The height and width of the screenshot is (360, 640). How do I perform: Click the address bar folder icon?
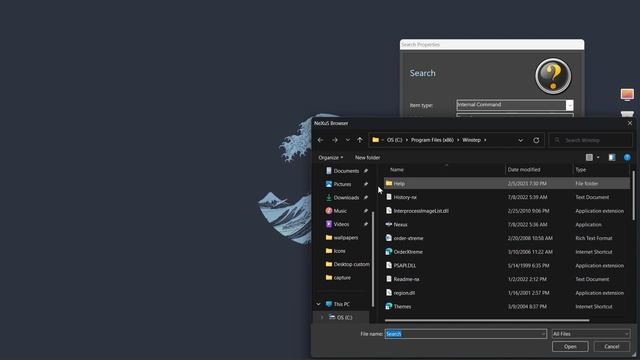[376, 140]
